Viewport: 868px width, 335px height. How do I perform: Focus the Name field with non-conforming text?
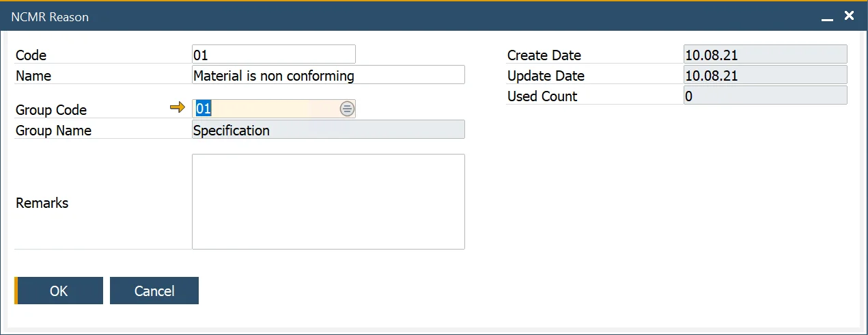coord(328,75)
